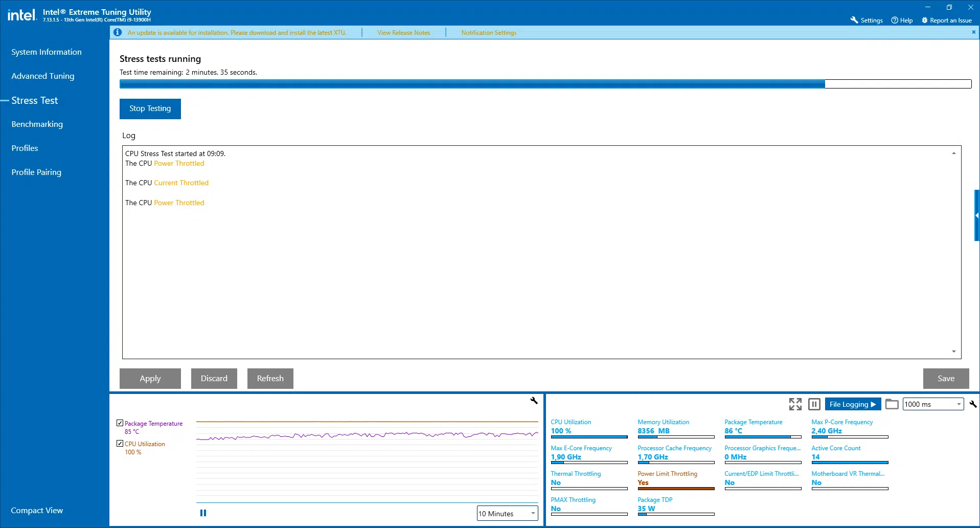
Task: Click the Power Limit Throttling indicator bar
Action: [676, 489]
